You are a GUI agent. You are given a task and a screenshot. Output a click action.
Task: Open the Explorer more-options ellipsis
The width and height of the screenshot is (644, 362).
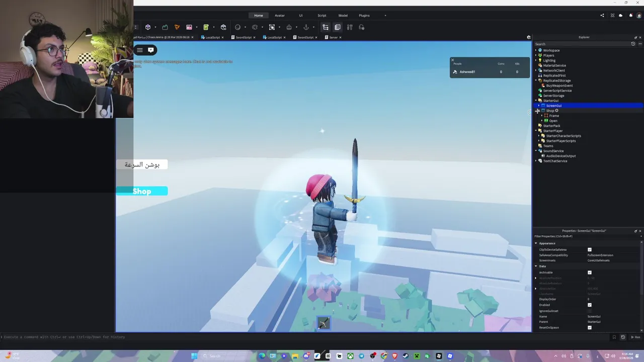pyautogui.click(x=640, y=44)
